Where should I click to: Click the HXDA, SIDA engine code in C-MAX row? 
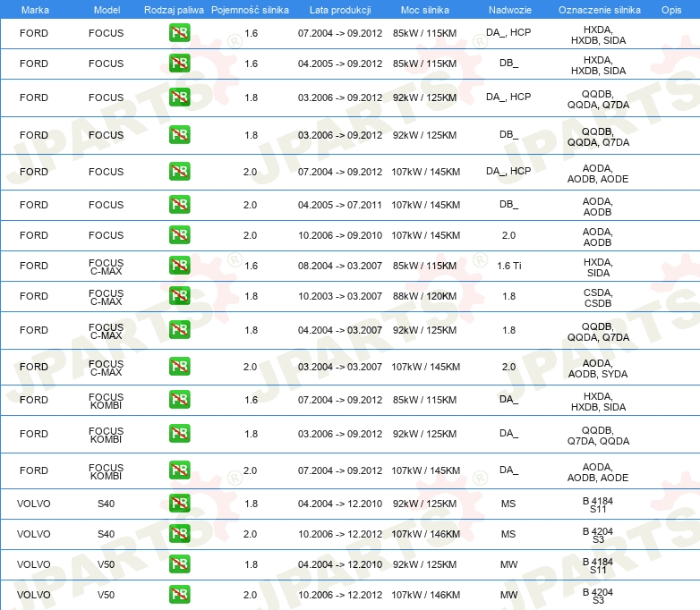598,267
